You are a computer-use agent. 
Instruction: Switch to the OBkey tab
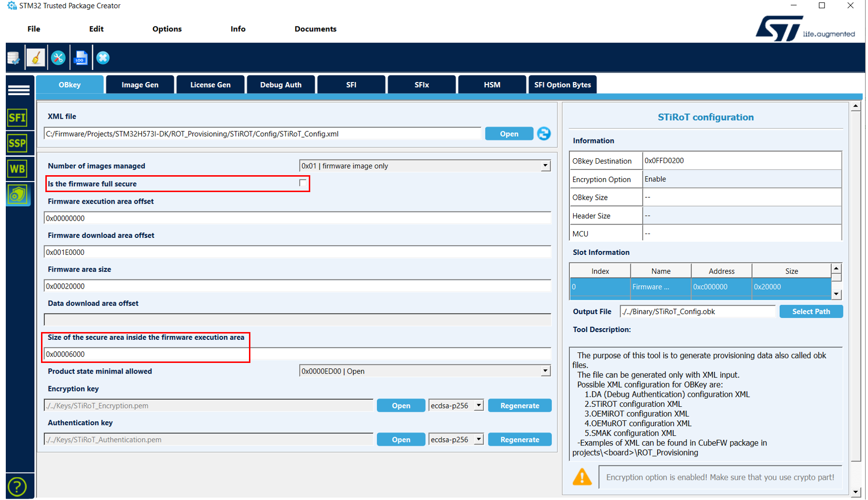[69, 84]
